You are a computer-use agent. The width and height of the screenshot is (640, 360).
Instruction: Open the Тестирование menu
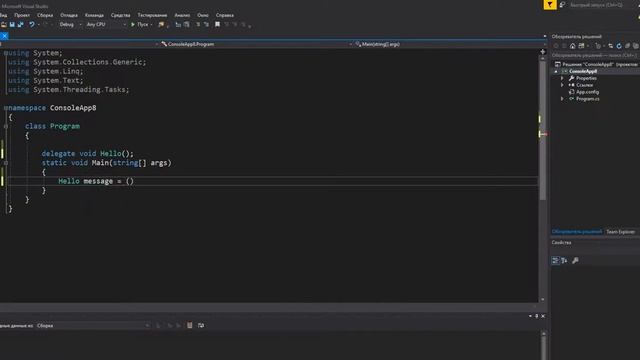tap(152, 15)
